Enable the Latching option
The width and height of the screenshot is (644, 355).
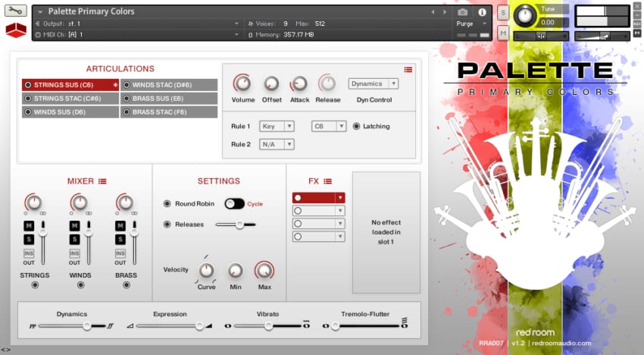point(357,126)
